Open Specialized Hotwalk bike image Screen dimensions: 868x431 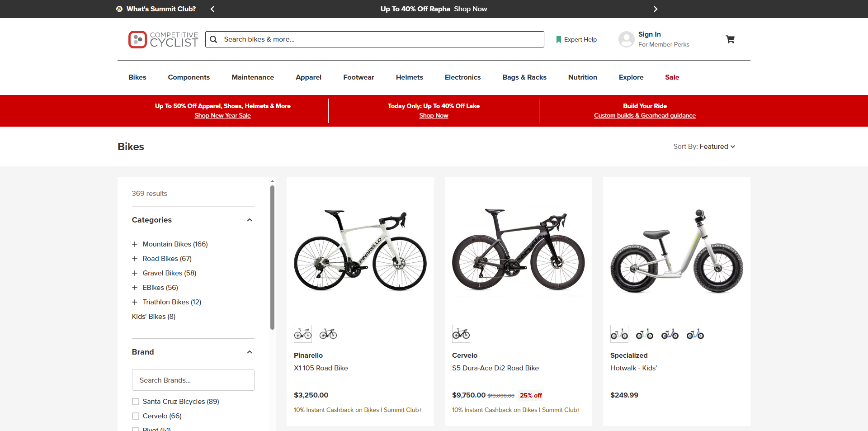pyautogui.click(x=677, y=250)
